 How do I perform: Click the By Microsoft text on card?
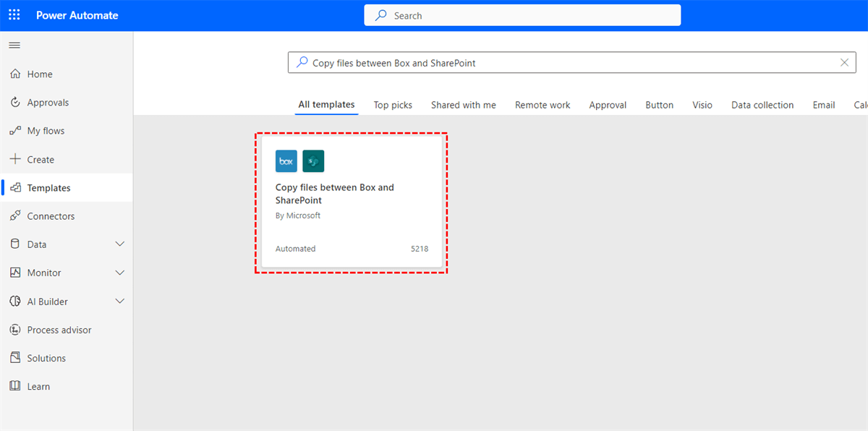[x=298, y=215]
